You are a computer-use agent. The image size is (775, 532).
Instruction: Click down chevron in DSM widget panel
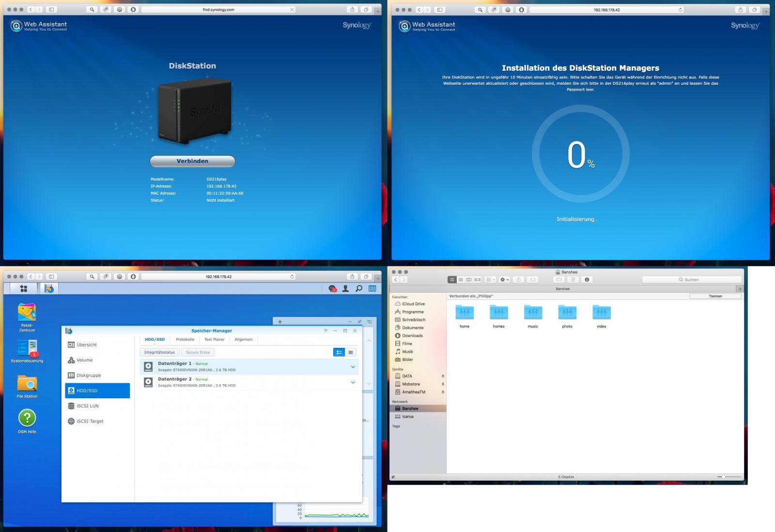point(369,383)
